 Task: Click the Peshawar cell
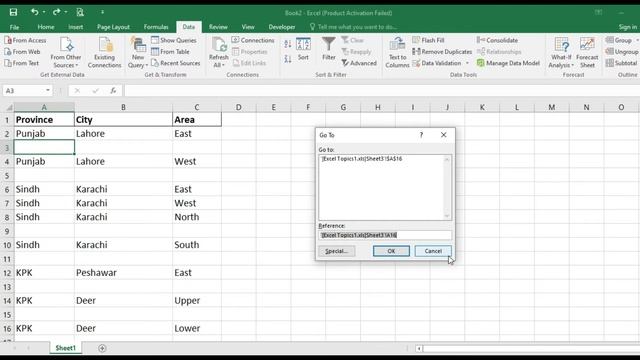pos(123,273)
